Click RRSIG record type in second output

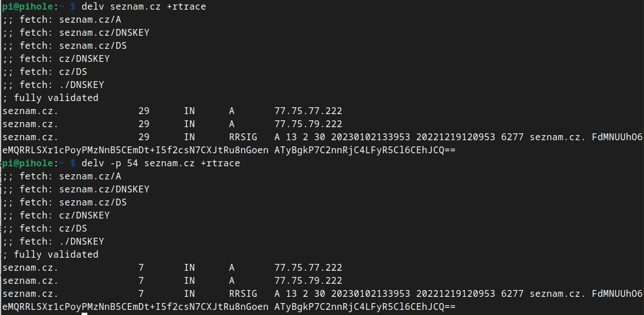(243, 294)
